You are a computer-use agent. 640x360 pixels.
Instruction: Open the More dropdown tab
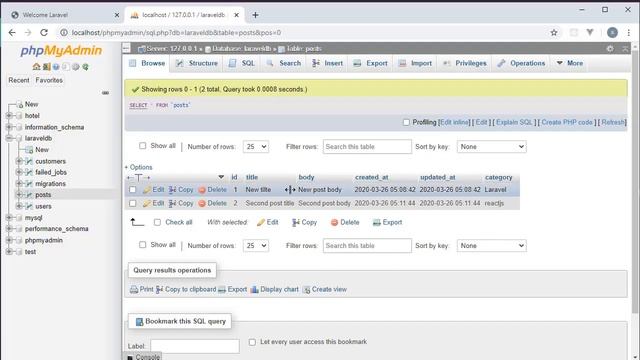click(x=570, y=63)
